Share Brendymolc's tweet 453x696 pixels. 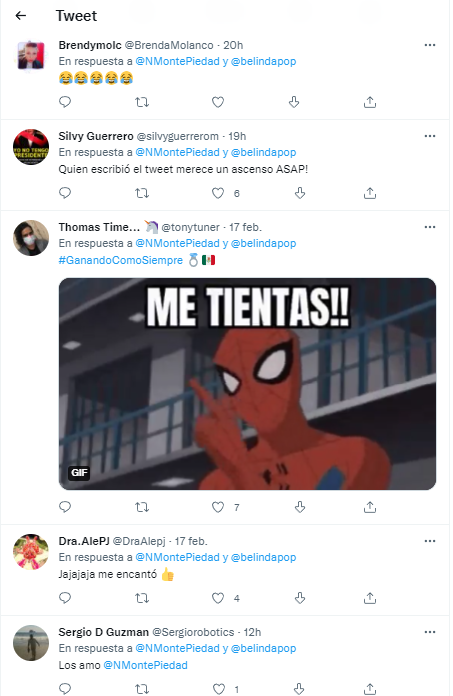pos(370,102)
